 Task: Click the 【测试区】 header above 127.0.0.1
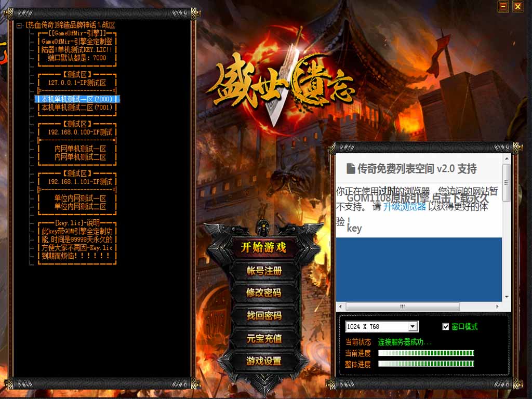pos(77,75)
